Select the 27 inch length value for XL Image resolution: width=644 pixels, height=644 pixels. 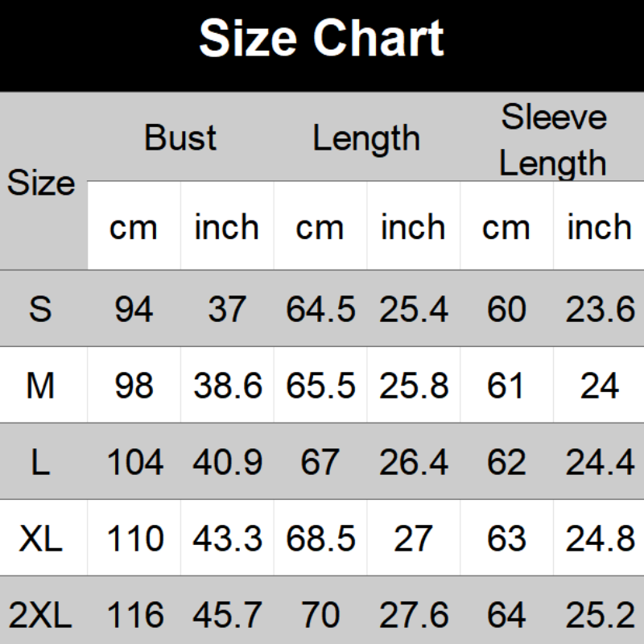(414, 539)
